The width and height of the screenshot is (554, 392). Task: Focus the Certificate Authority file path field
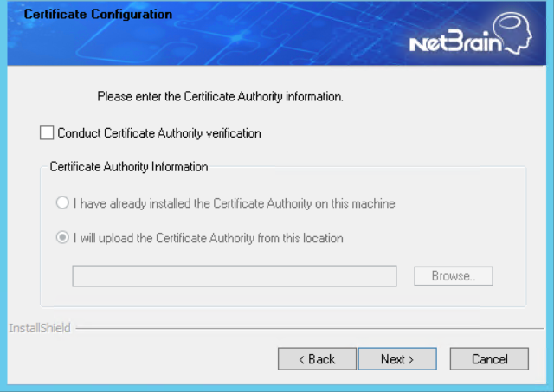coord(234,276)
